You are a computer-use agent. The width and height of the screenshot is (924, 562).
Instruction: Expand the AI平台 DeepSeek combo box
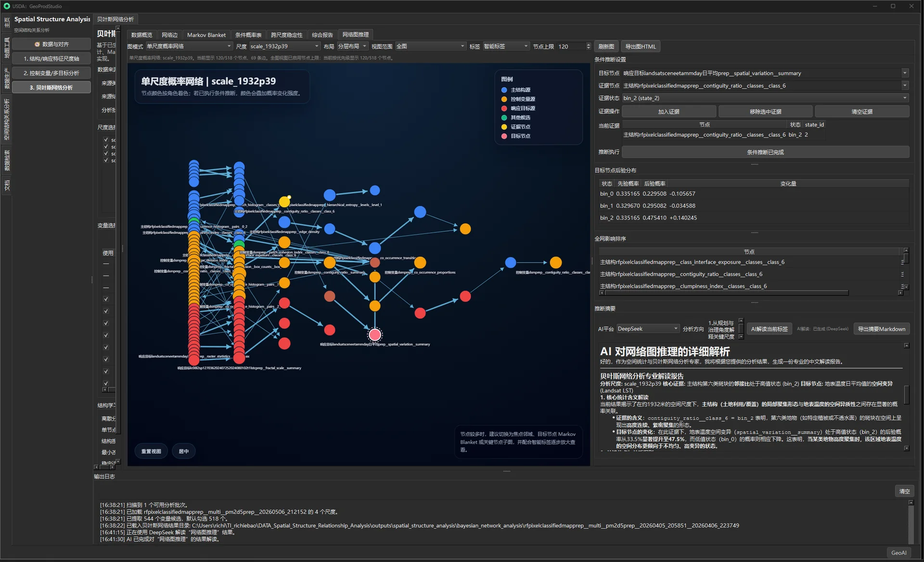(x=648, y=329)
